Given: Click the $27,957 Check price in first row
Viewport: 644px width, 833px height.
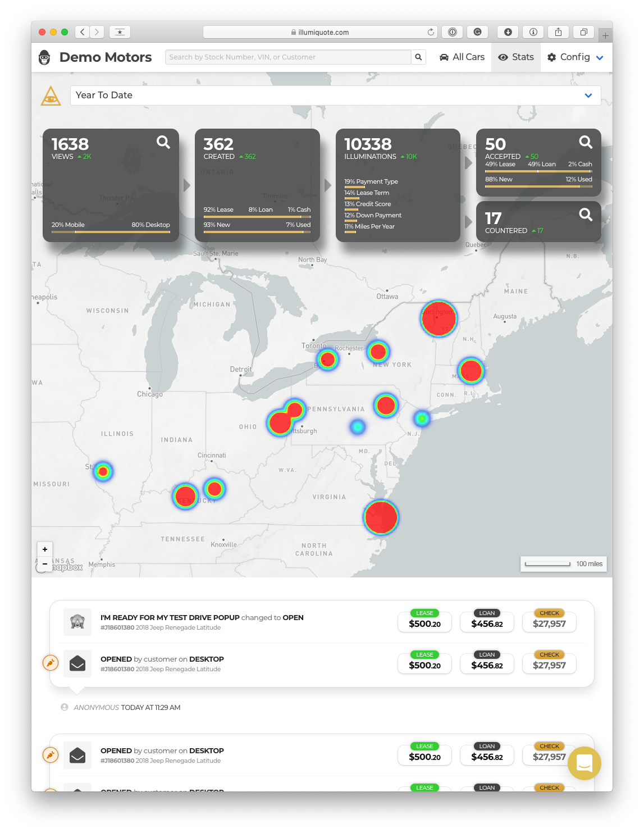Looking at the screenshot, I should (549, 623).
